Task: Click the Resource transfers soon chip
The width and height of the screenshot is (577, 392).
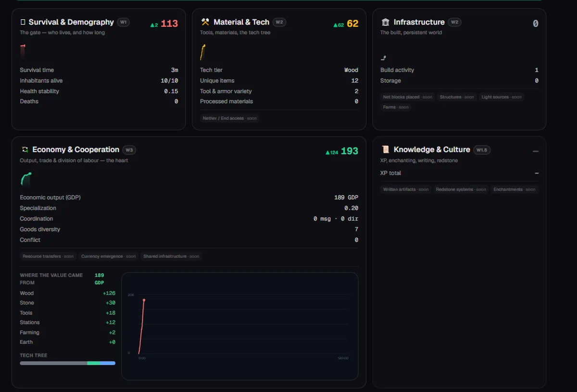Action: pyautogui.click(x=48, y=256)
